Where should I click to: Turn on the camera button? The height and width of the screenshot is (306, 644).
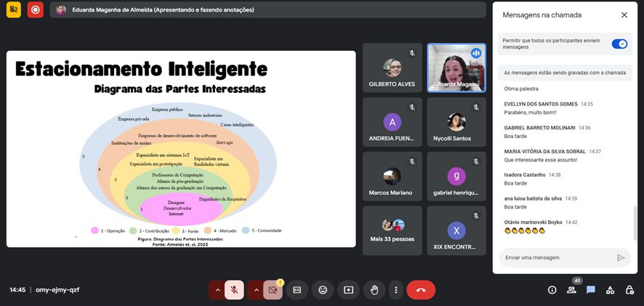click(273, 289)
